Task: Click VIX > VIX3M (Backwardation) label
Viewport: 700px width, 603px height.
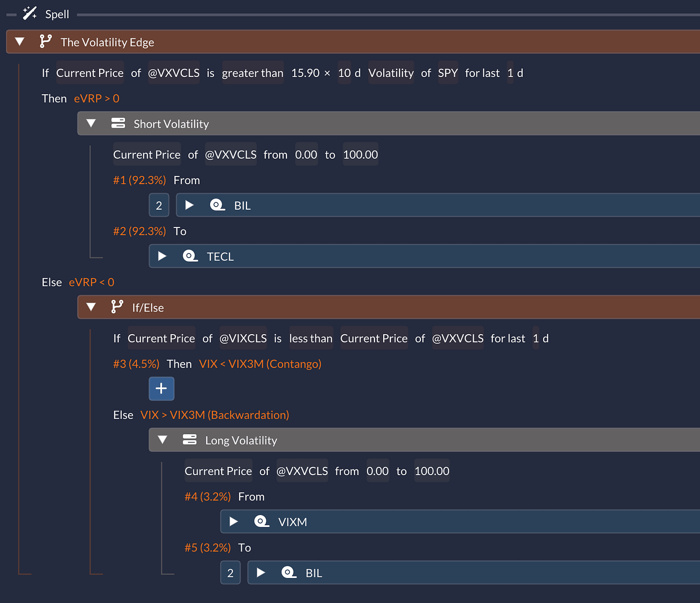Action: [x=215, y=415]
